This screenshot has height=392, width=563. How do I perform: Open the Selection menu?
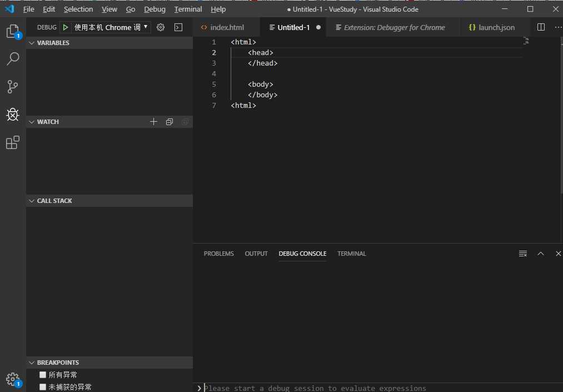78,9
